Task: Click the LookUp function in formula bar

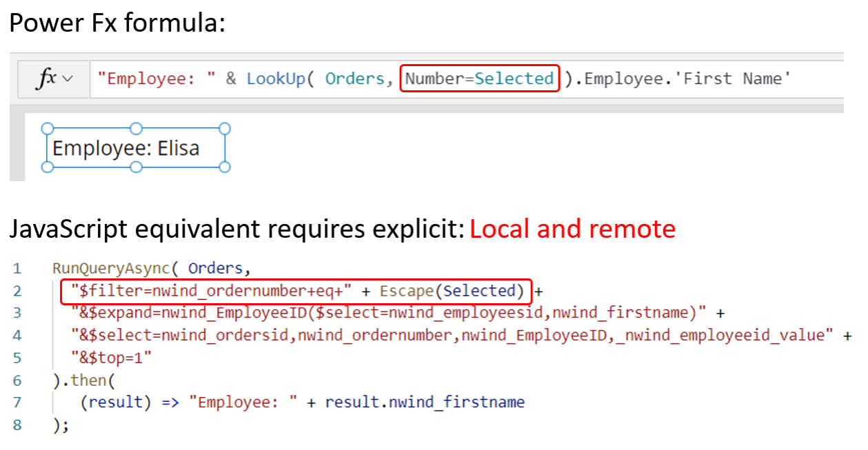Action: pos(276,79)
